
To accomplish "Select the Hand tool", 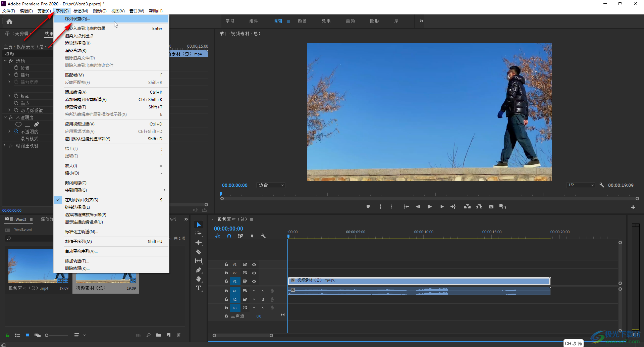I will point(199,279).
